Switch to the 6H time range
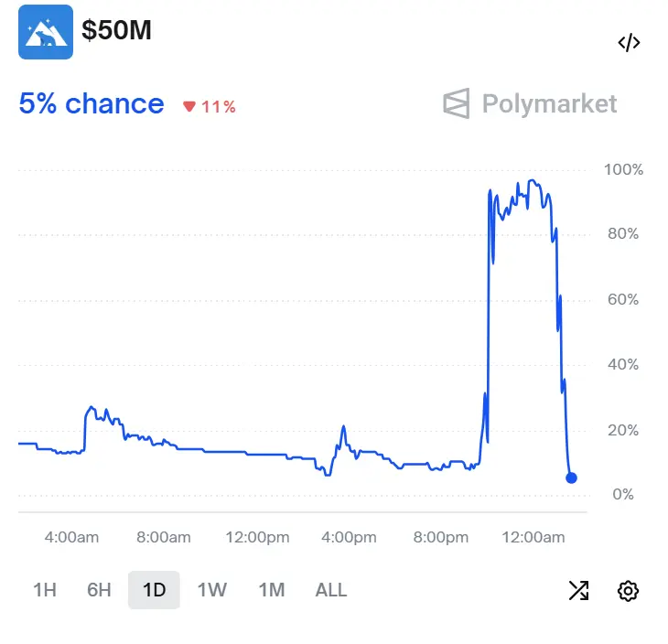The height and width of the screenshot is (644, 668). click(x=99, y=590)
